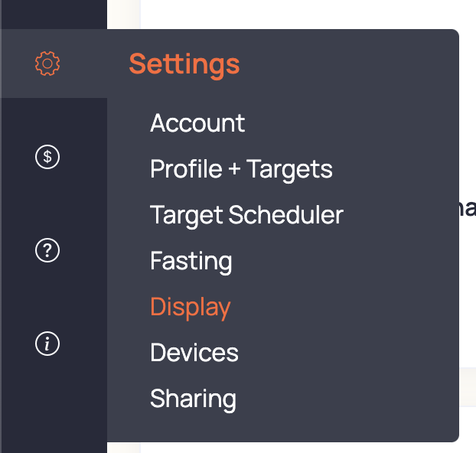
Task: Open Account settings
Action: [x=197, y=123]
